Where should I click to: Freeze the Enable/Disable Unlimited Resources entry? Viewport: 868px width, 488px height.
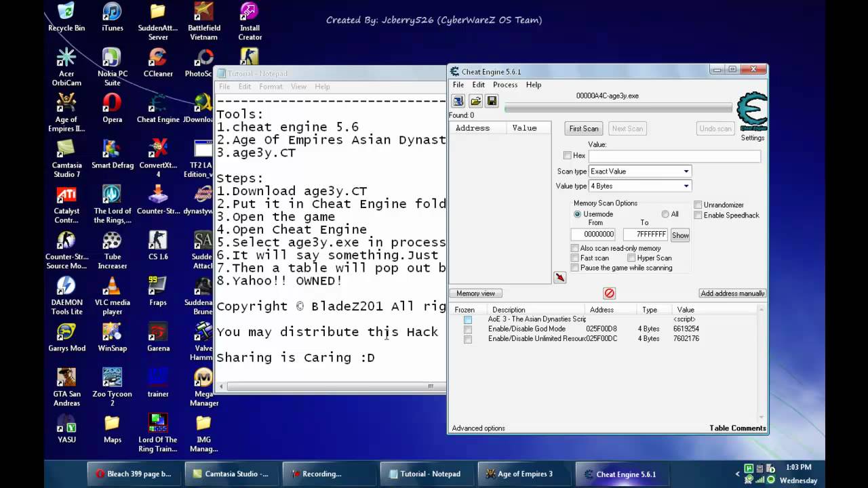468,339
